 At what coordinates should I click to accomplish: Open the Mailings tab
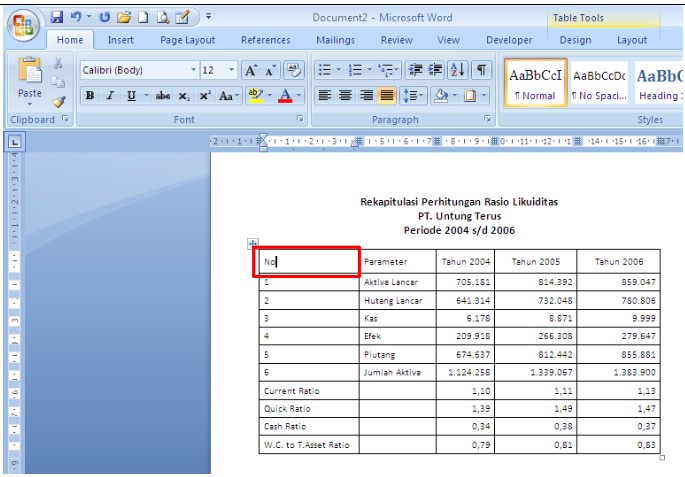[x=336, y=40]
